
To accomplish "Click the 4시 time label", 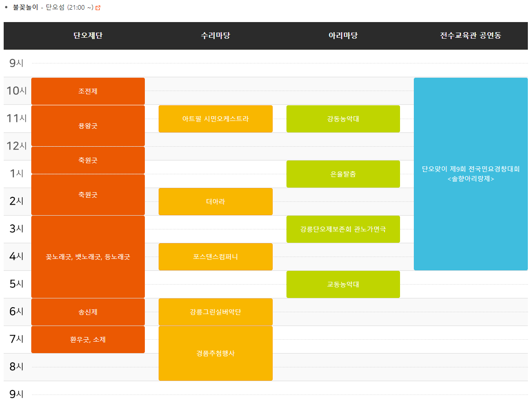I will 16,256.
